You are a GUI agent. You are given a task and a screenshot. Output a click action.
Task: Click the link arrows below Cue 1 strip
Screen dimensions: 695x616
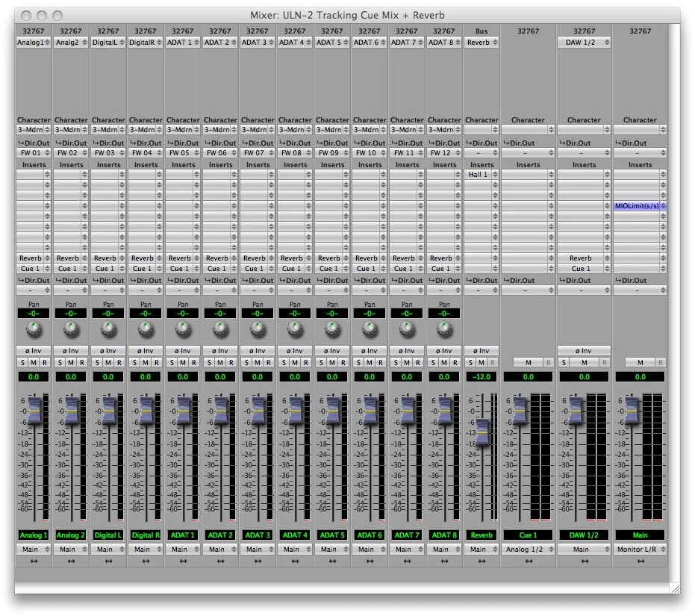(x=529, y=561)
